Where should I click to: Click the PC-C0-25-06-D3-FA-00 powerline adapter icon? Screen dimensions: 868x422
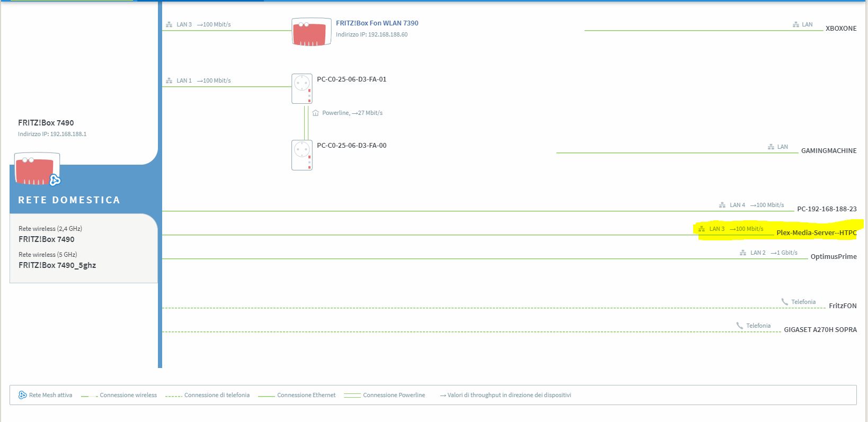(x=302, y=155)
